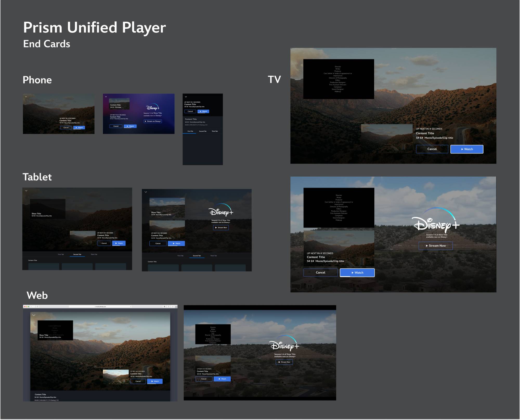
Task: Click the Stream Now button on the bottom TV end card
Action: click(x=435, y=245)
